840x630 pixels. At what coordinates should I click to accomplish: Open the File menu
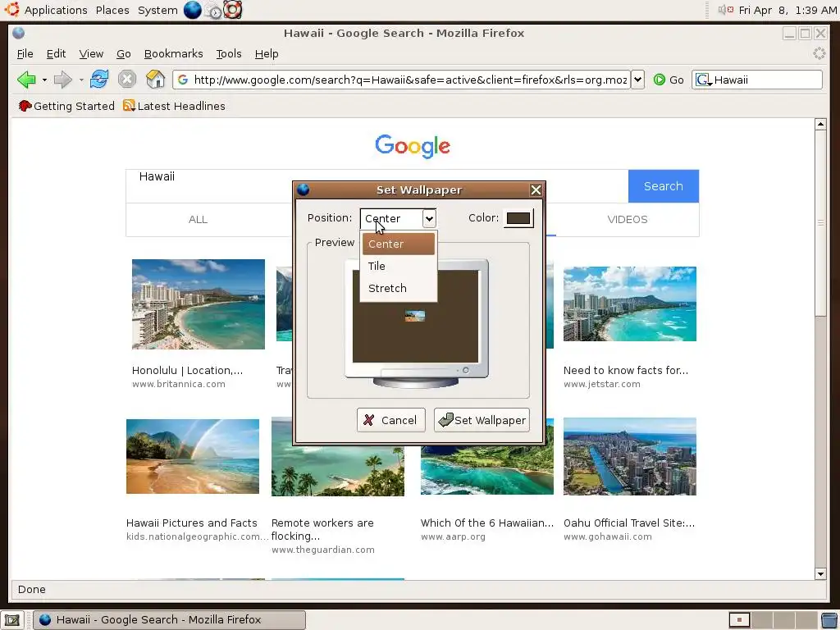coord(25,53)
